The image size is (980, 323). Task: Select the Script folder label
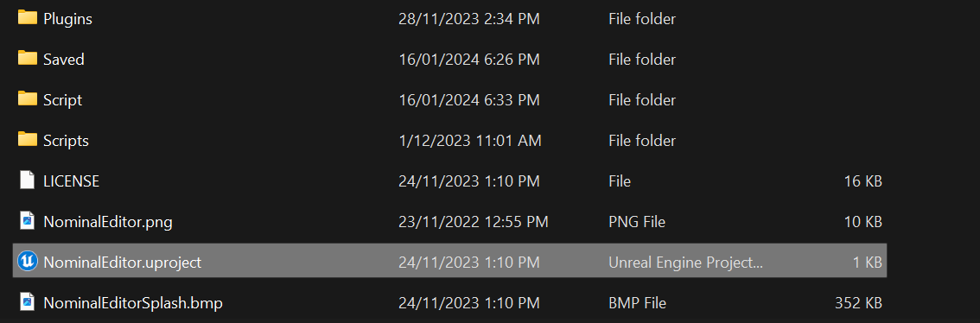62,100
